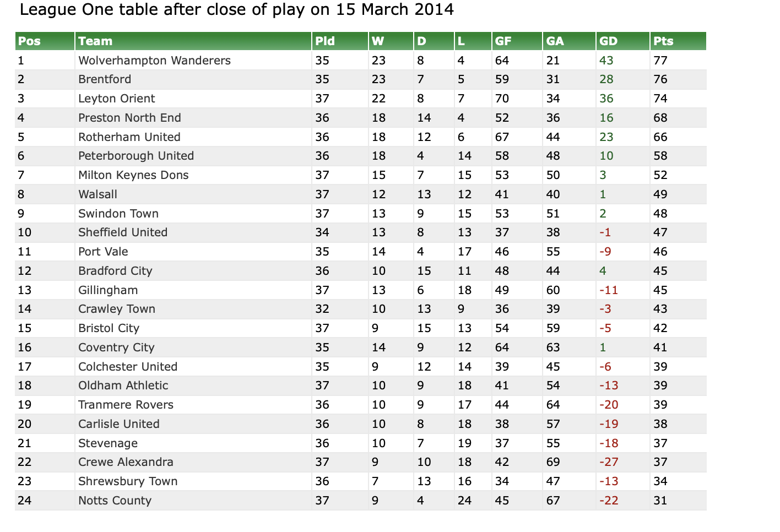Click the League One table title

(x=237, y=10)
